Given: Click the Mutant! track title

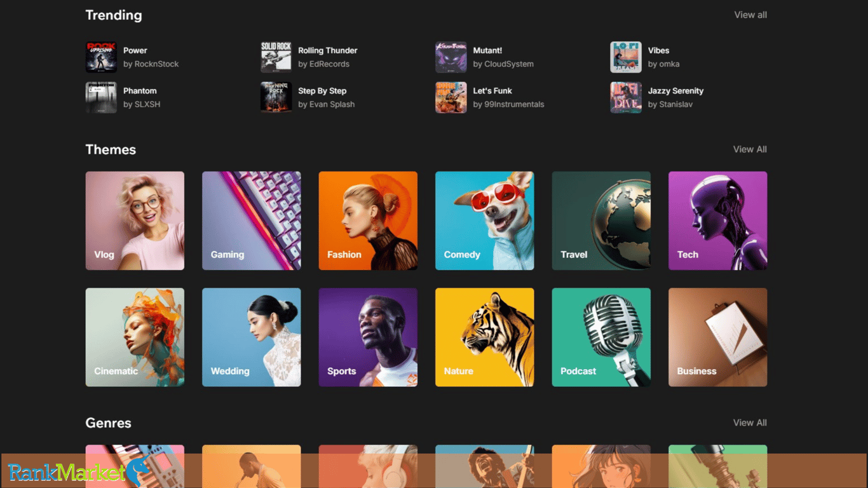Looking at the screenshot, I should pyautogui.click(x=487, y=50).
